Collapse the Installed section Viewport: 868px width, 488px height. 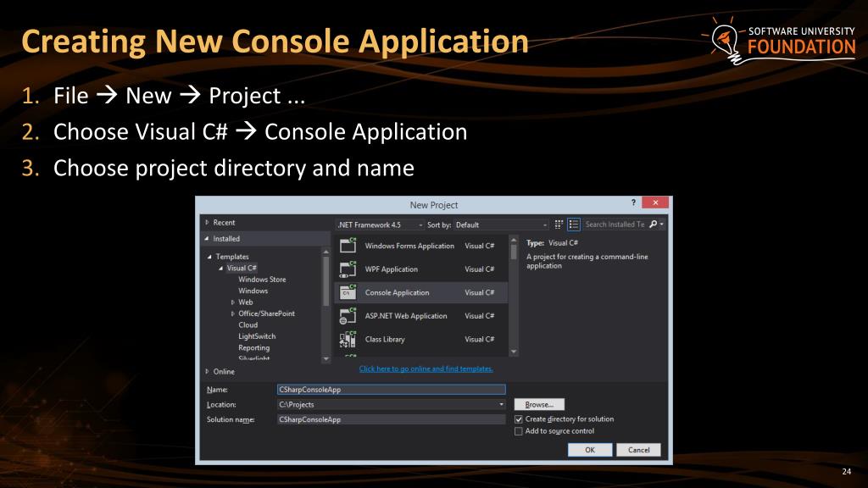pos(207,238)
